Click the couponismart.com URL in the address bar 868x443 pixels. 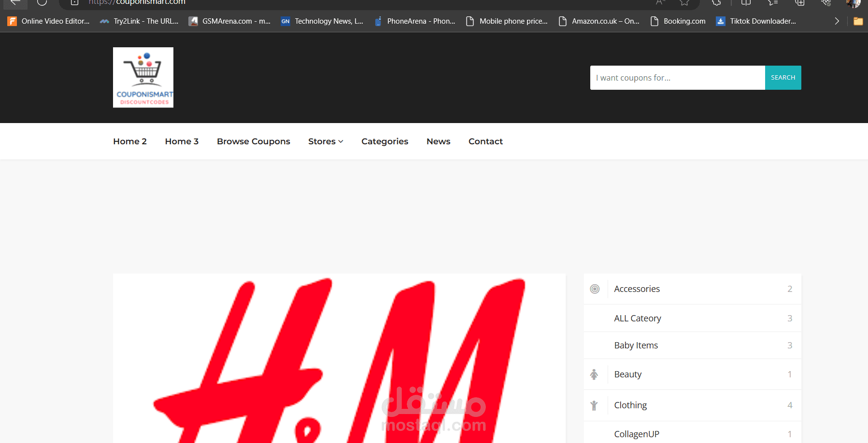click(137, 2)
